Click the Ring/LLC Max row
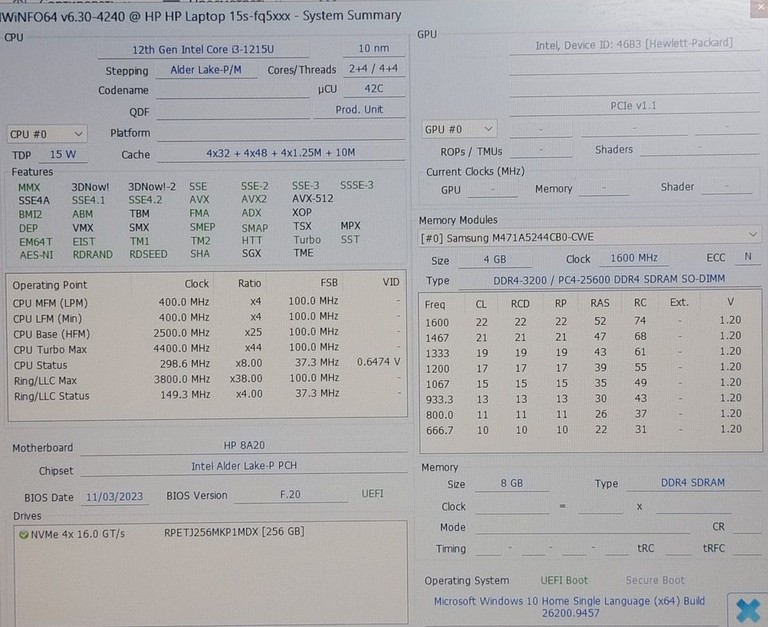This screenshot has height=627, width=768. [207, 379]
